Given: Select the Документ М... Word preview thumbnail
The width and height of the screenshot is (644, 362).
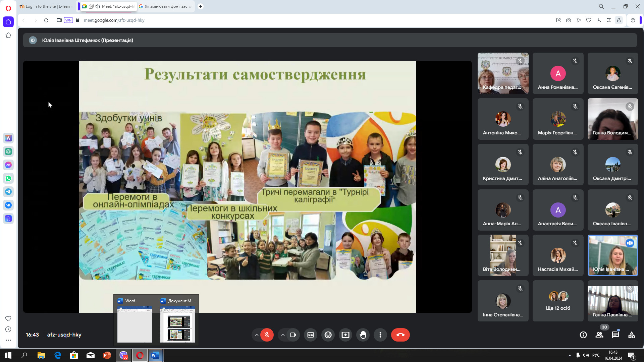Looking at the screenshot, I should point(177,321).
